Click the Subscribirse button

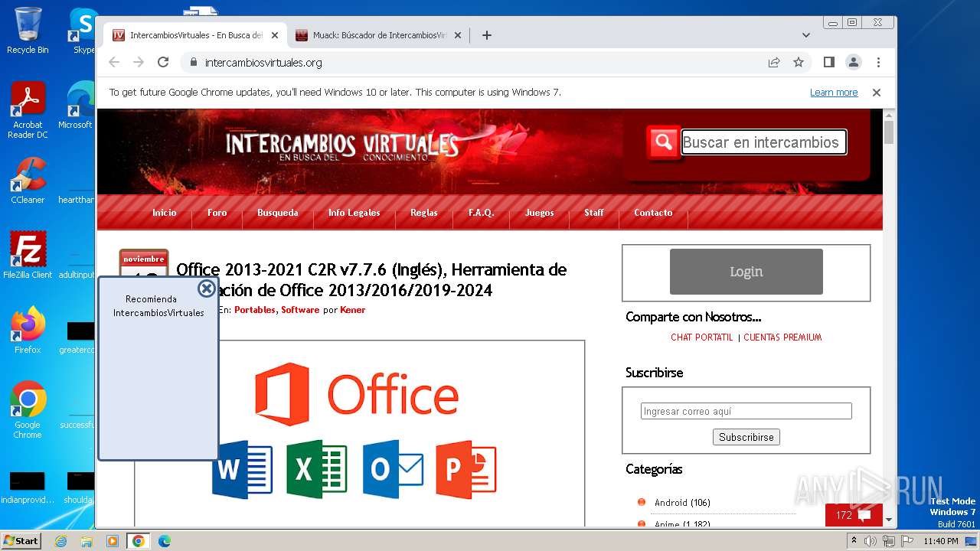tap(746, 437)
